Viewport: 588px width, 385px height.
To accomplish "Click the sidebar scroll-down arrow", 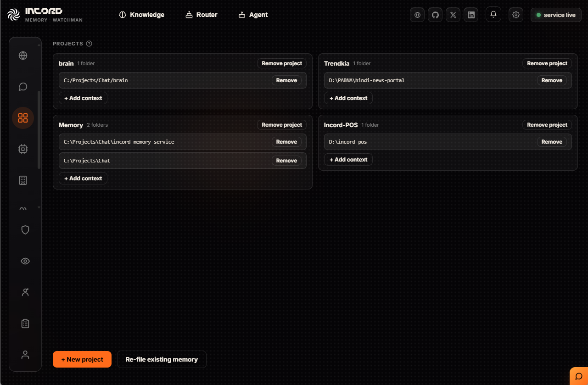I will pyautogui.click(x=39, y=207).
